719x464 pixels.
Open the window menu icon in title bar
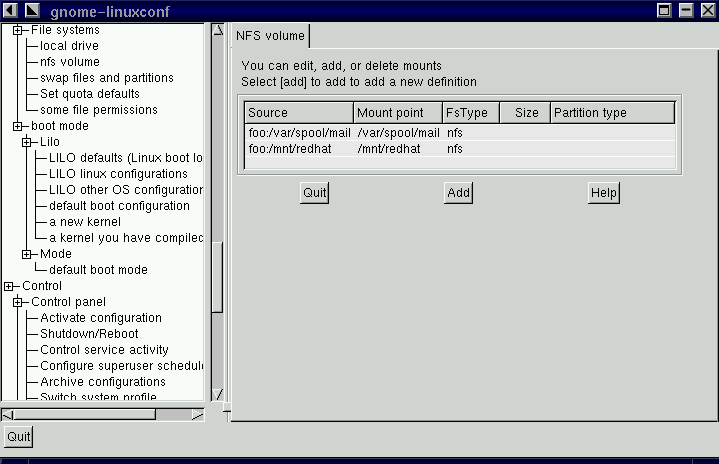(x=9, y=10)
